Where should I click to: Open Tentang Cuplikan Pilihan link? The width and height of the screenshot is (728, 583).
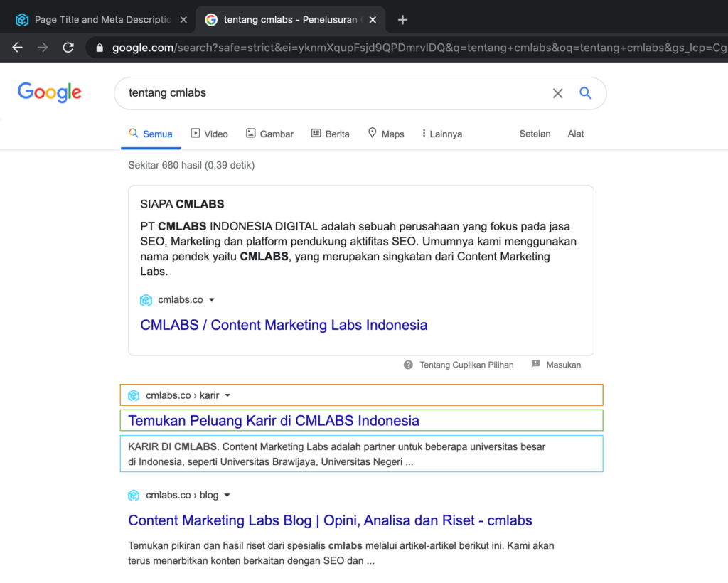click(x=466, y=365)
